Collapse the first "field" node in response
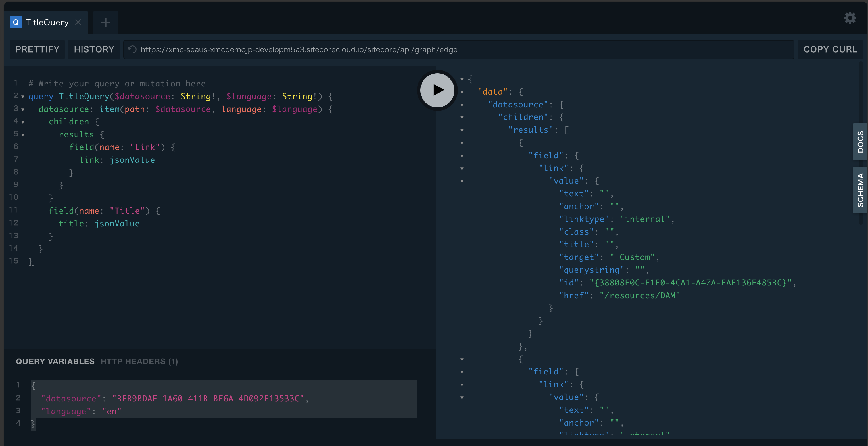 pos(462,156)
